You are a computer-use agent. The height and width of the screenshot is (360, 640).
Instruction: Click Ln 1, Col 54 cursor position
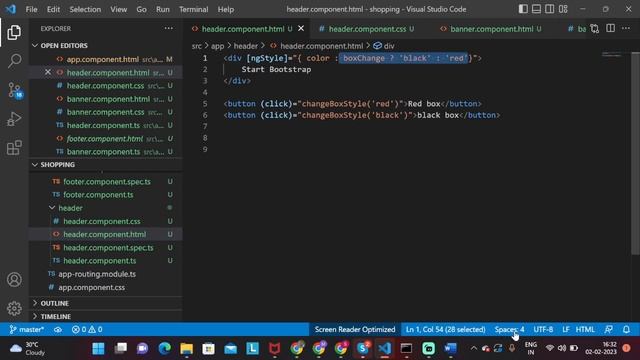coord(445,329)
